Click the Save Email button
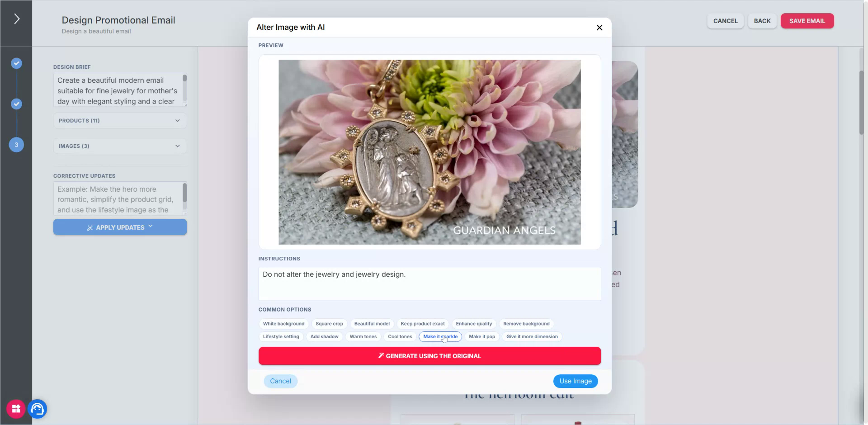868x425 pixels. point(807,21)
